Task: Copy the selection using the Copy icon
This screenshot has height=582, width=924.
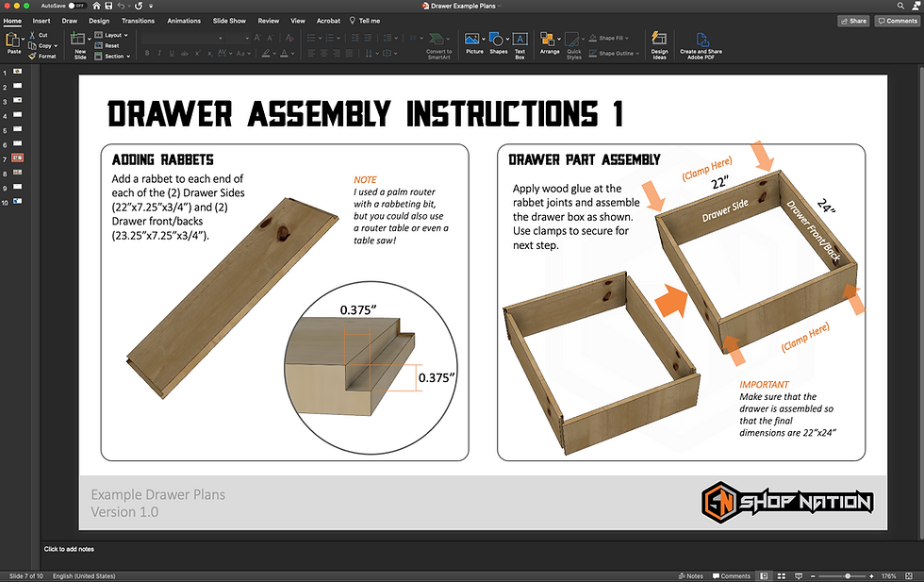Action: 32,45
